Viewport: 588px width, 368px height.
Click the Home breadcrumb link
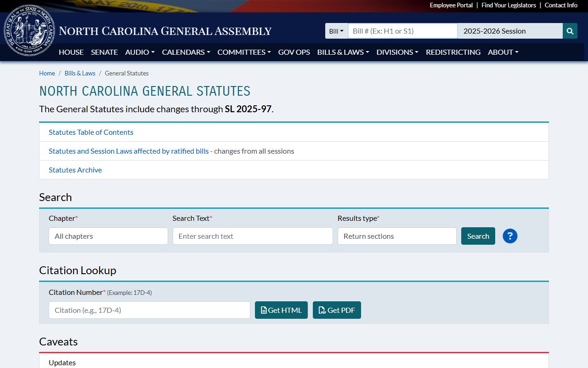pyautogui.click(x=47, y=73)
